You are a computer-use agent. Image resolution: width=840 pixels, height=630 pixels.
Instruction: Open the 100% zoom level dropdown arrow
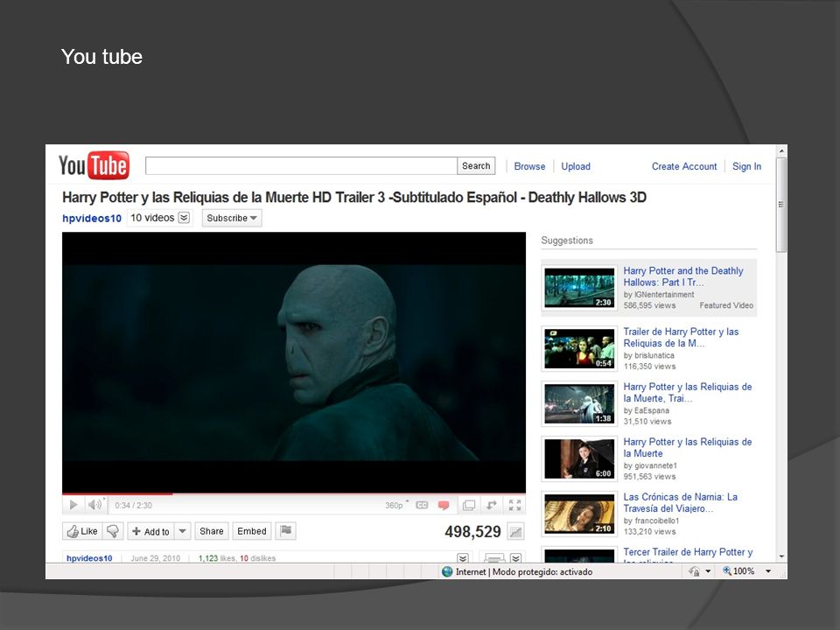[768, 571]
